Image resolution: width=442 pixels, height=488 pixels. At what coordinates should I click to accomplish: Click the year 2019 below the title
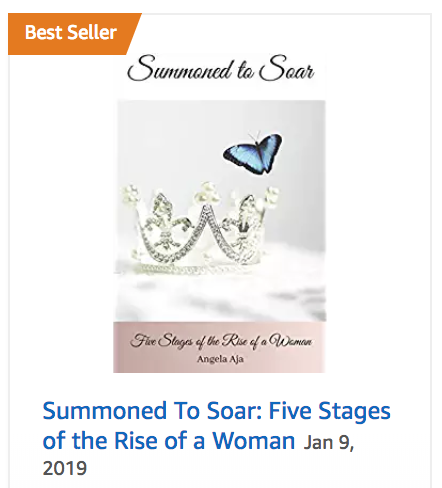coord(65,468)
